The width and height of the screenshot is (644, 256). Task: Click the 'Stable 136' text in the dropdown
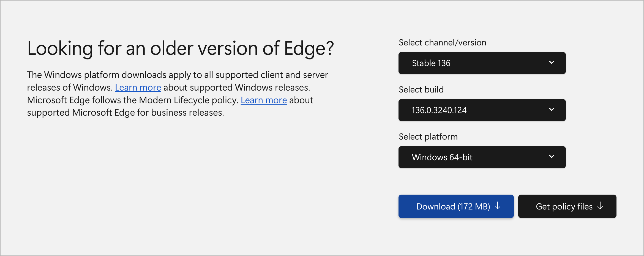click(431, 63)
